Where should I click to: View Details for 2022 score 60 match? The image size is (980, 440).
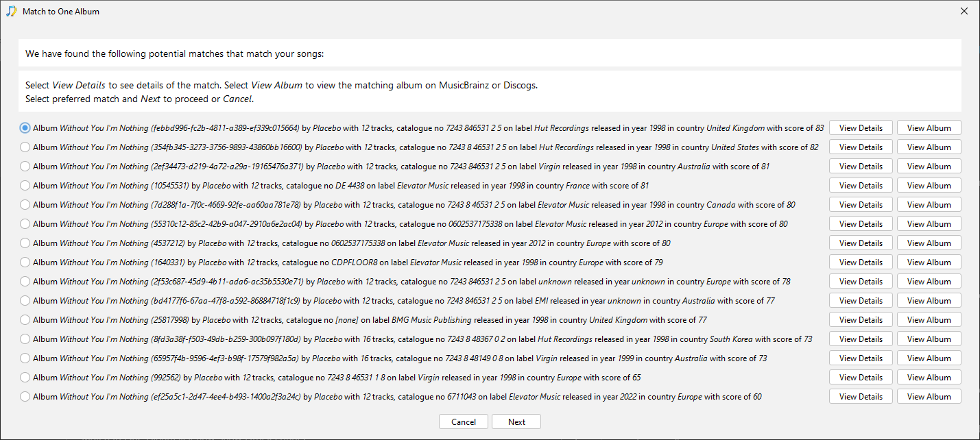point(861,397)
